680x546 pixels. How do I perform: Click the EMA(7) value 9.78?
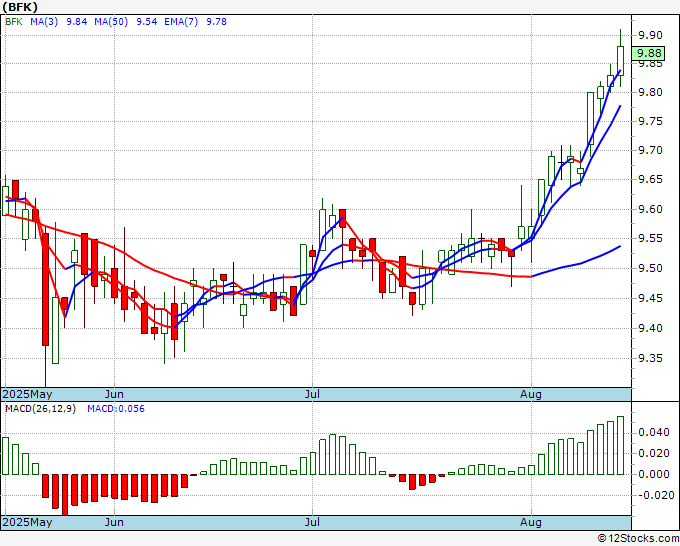[x=216, y=22]
